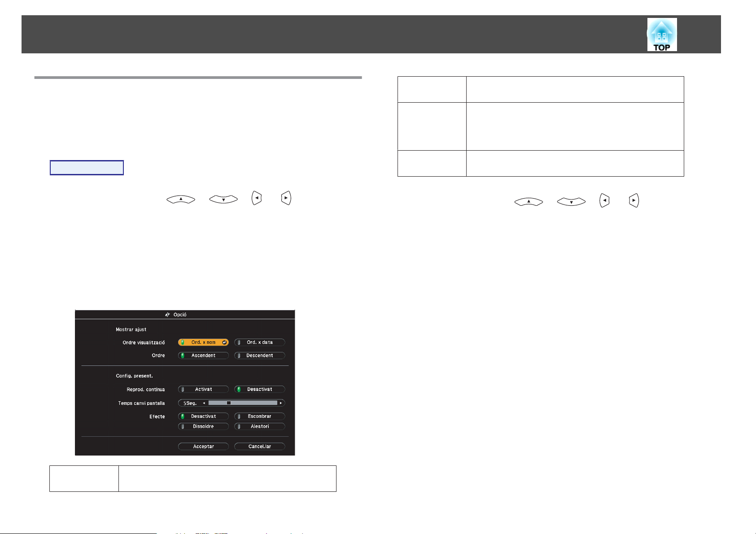Click left arrow key icon below right-column table
Image resolution: width=756 pixels, height=534 pixels.
click(605, 201)
